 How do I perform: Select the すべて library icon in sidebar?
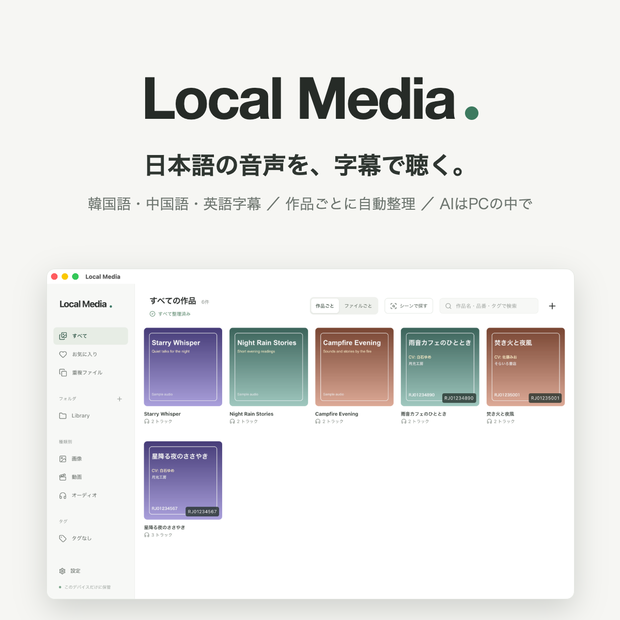[x=63, y=336]
